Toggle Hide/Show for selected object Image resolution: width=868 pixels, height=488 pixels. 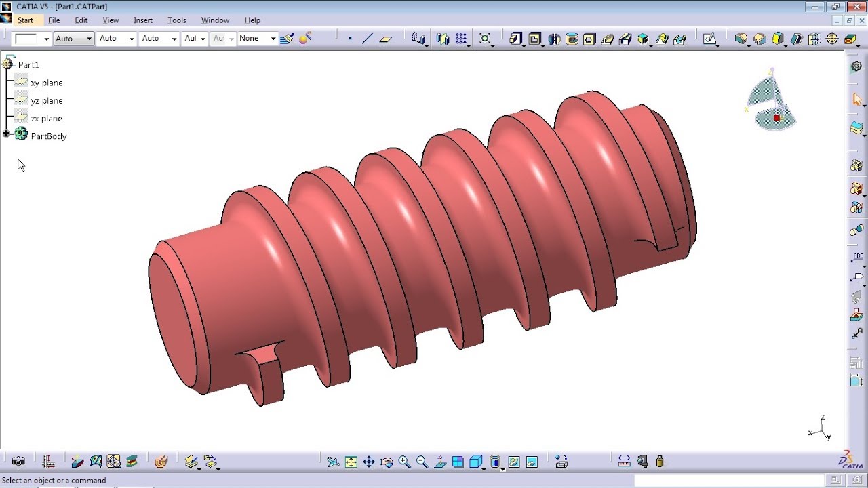click(514, 462)
